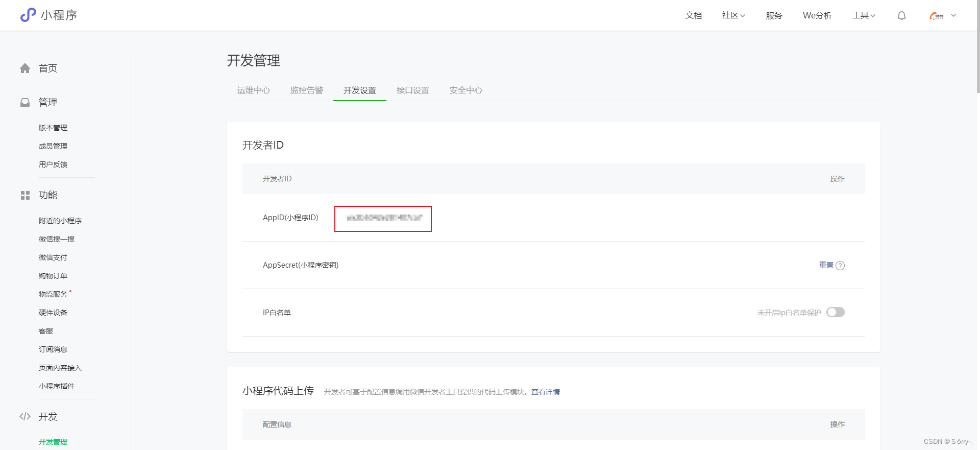980x450 pixels.
Task: Open 用户反馈 in the sidebar
Action: pos(53,164)
